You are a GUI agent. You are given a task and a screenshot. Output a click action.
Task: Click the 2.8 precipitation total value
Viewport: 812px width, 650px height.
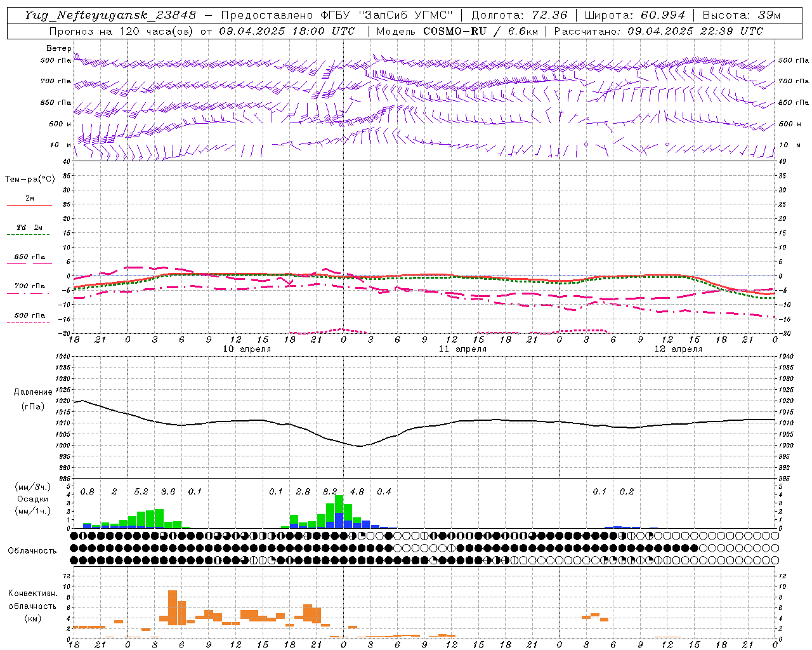pyautogui.click(x=303, y=491)
